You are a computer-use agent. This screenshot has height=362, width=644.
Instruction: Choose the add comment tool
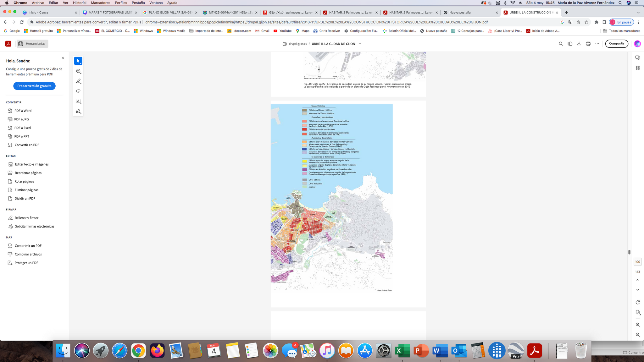[78, 71]
